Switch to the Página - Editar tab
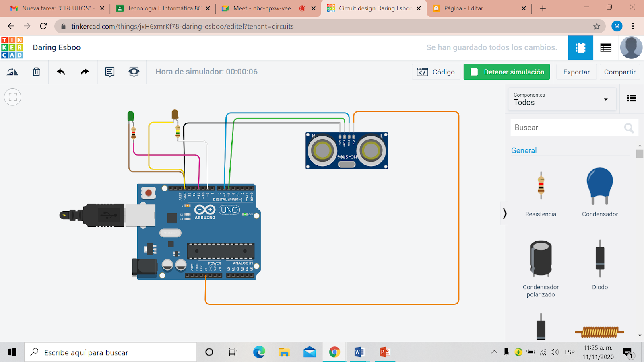 479,8
